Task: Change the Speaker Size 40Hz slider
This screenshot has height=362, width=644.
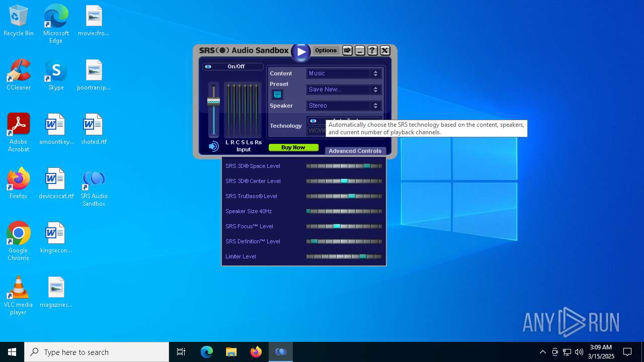Action: (x=344, y=211)
